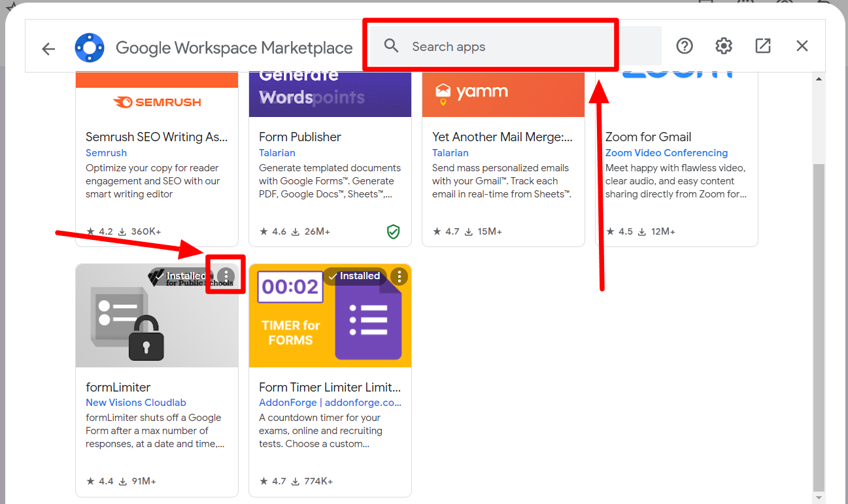Viewport: 848px width, 504px height.
Task: Open the Form Publisher app title
Action: (x=300, y=137)
